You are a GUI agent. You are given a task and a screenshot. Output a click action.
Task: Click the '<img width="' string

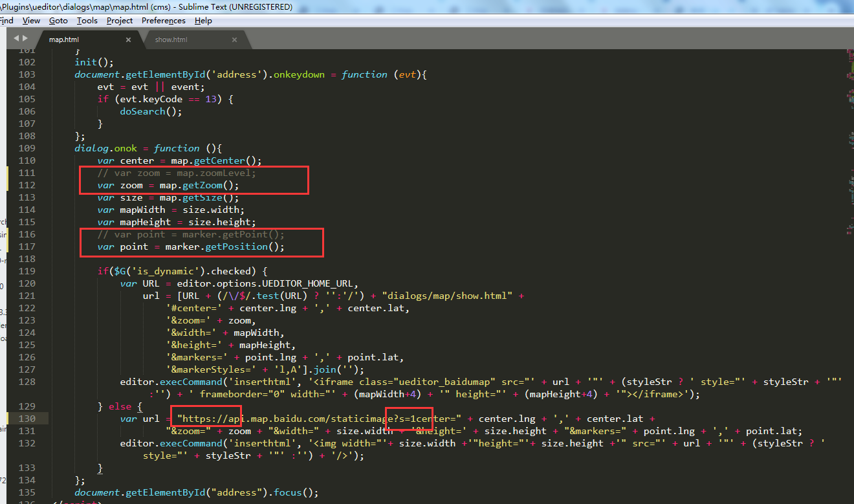click(349, 443)
